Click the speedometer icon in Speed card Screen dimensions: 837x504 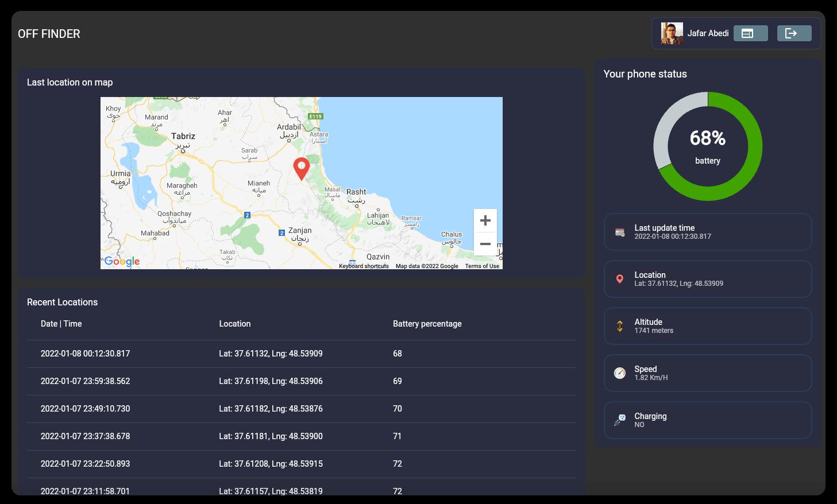tap(620, 373)
